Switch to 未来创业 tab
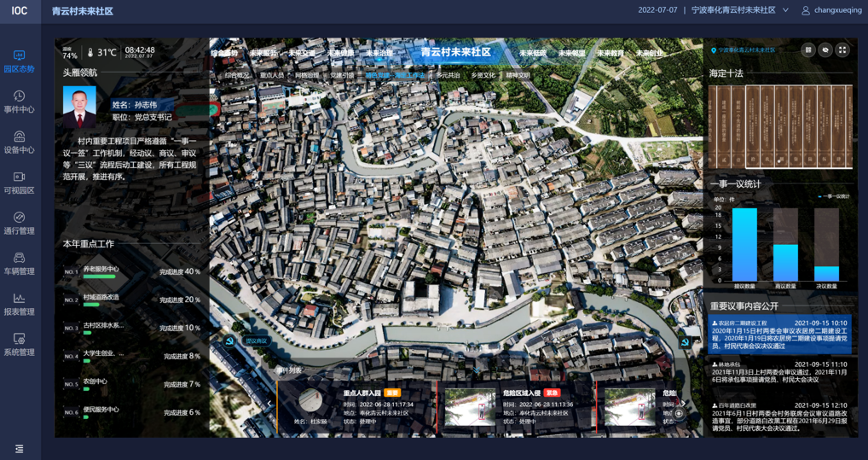The height and width of the screenshot is (460, 868). tap(650, 53)
